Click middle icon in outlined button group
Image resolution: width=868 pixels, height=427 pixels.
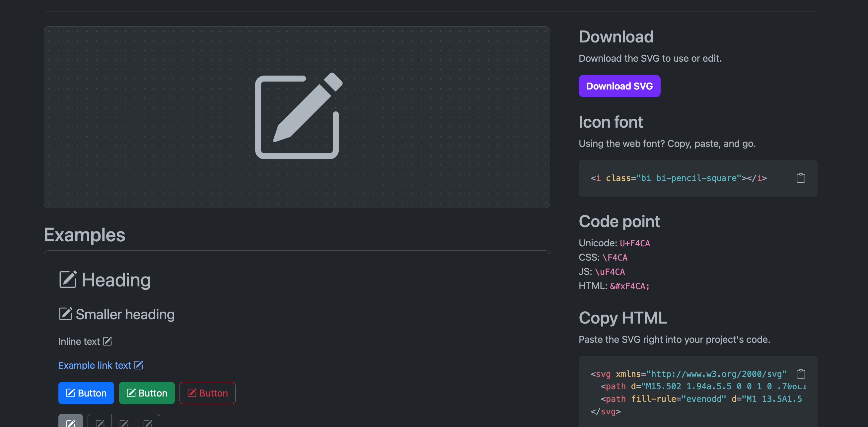124,422
